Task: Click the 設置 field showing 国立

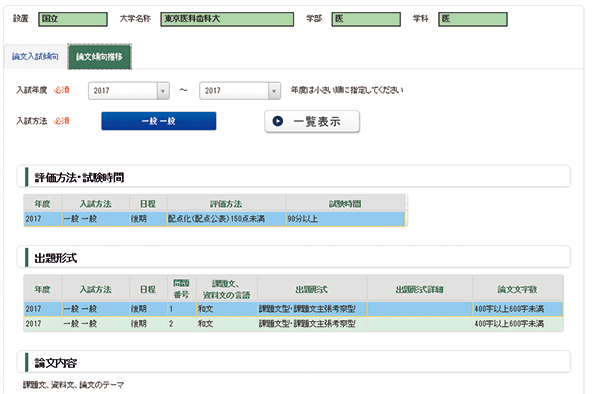Action: tap(73, 19)
